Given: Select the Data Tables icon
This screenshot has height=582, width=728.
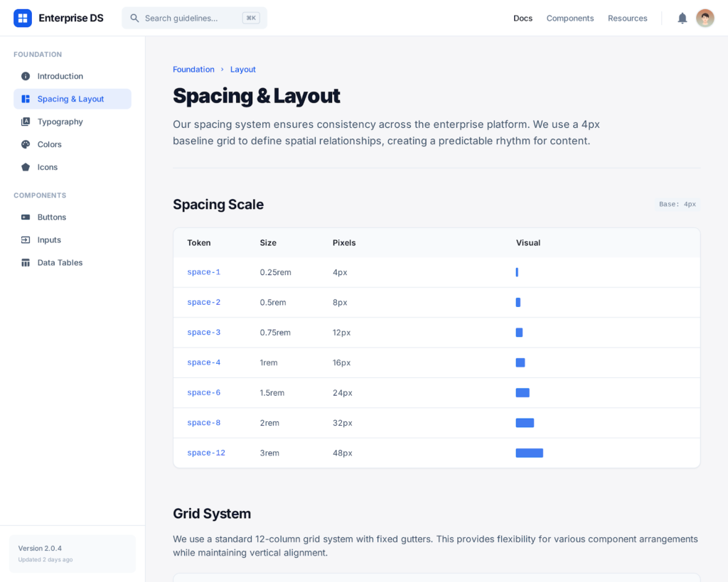Looking at the screenshot, I should (x=26, y=262).
